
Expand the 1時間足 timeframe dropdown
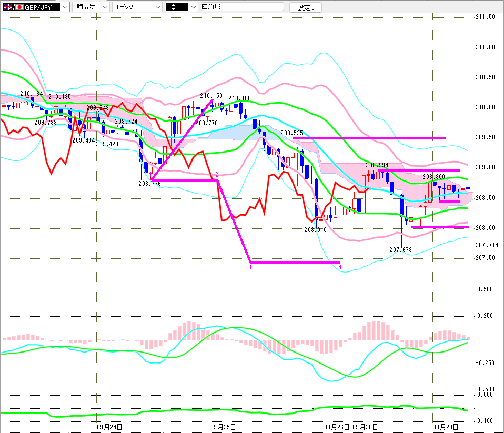click(x=91, y=7)
